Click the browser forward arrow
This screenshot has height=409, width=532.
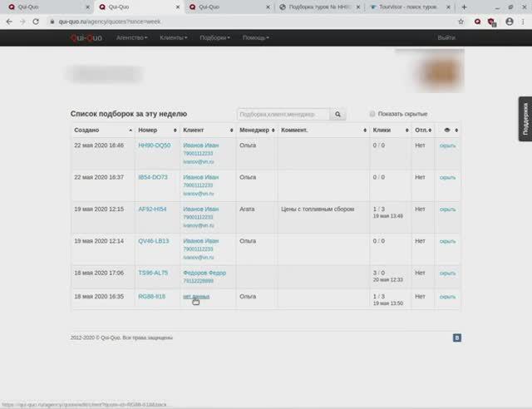[22, 22]
